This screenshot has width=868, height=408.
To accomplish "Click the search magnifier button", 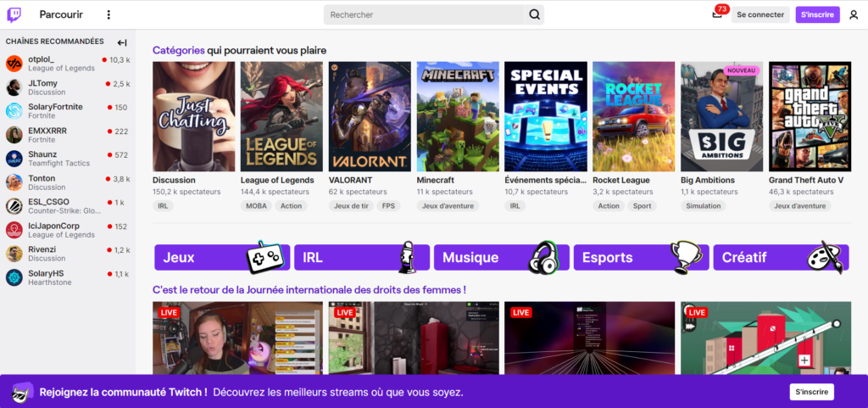I will 534,15.
